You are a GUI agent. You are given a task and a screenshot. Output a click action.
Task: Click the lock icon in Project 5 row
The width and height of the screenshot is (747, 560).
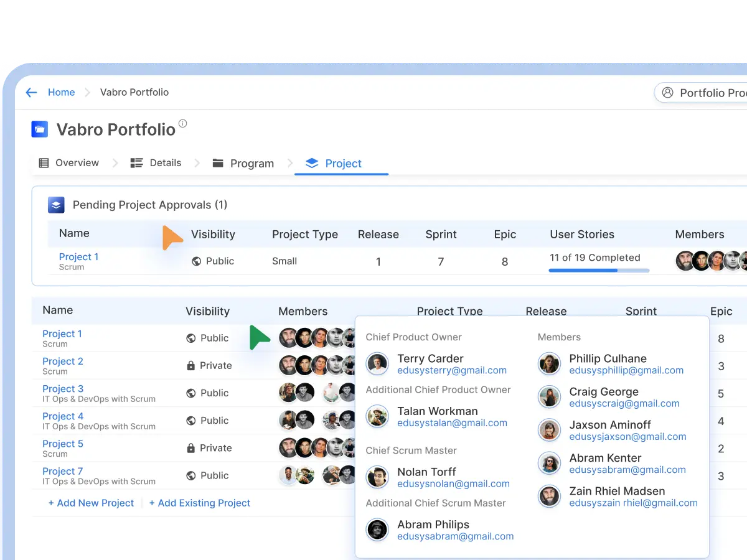[191, 448]
